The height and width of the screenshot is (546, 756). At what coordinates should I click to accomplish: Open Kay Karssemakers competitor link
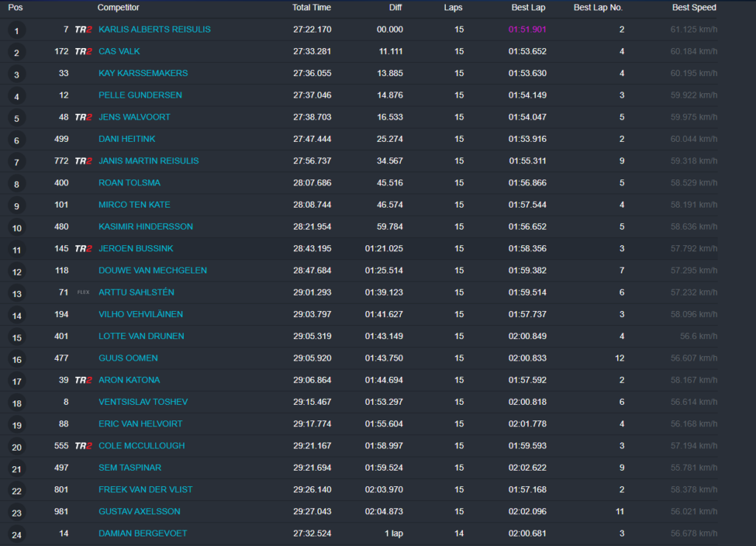point(143,73)
